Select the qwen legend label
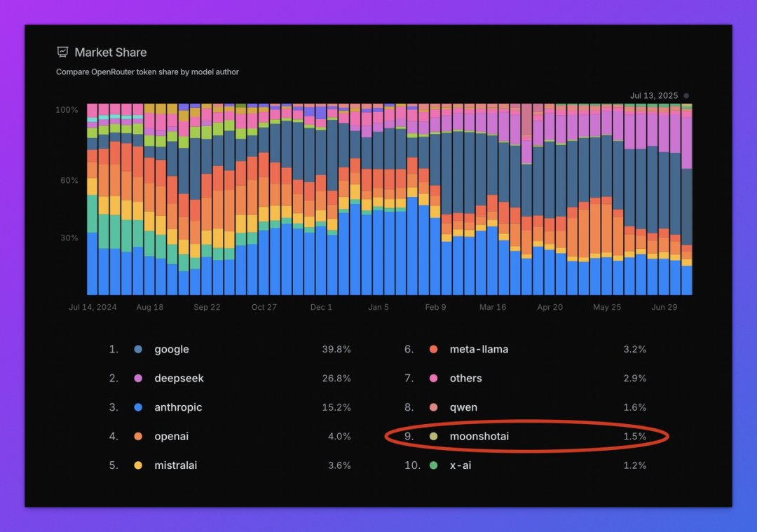This screenshot has width=757, height=532. (463, 407)
